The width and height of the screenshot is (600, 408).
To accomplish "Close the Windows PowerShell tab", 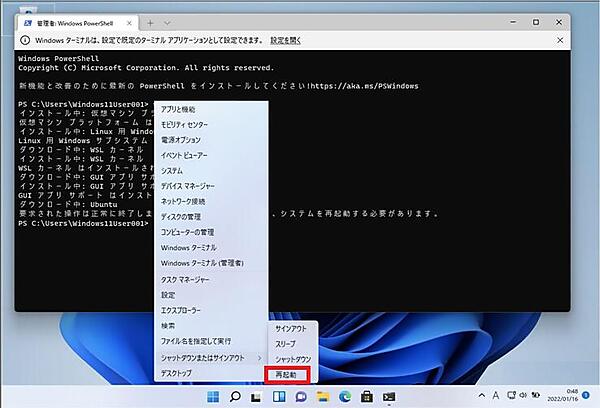I will (129, 23).
